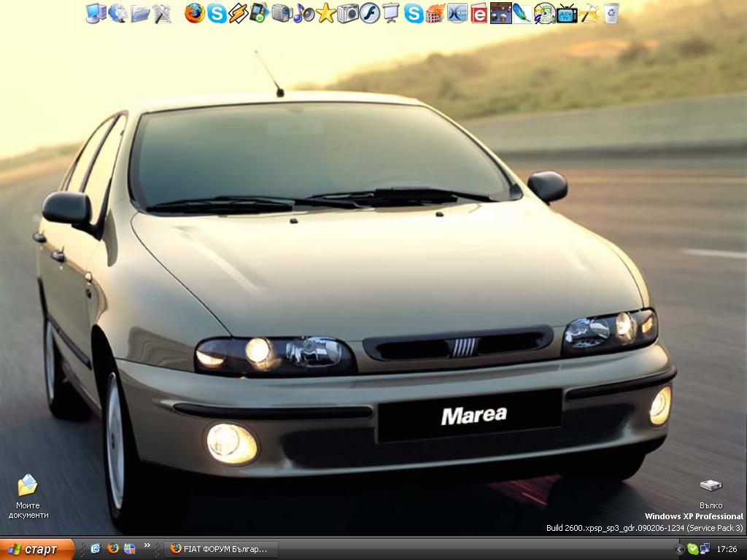Open the blue feather quill icon

click(x=522, y=13)
